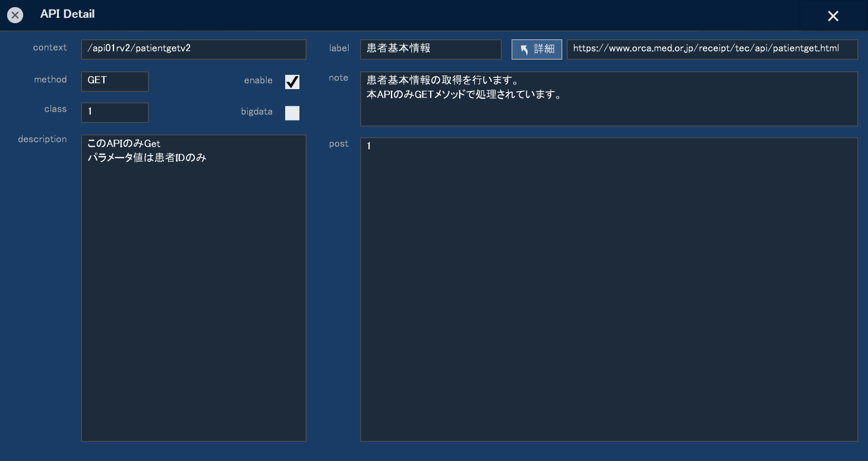Click the "enable" text label
Viewport: 868px width, 461px height.
point(258,81)
